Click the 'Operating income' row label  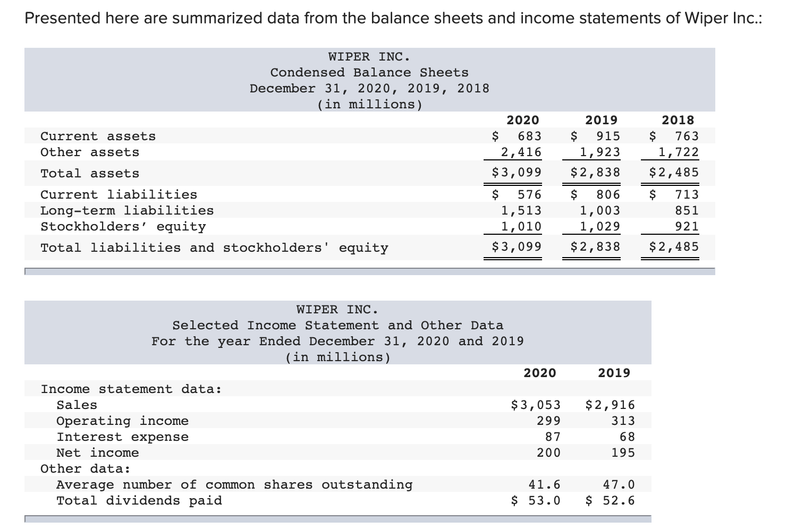tap(123, 421)
